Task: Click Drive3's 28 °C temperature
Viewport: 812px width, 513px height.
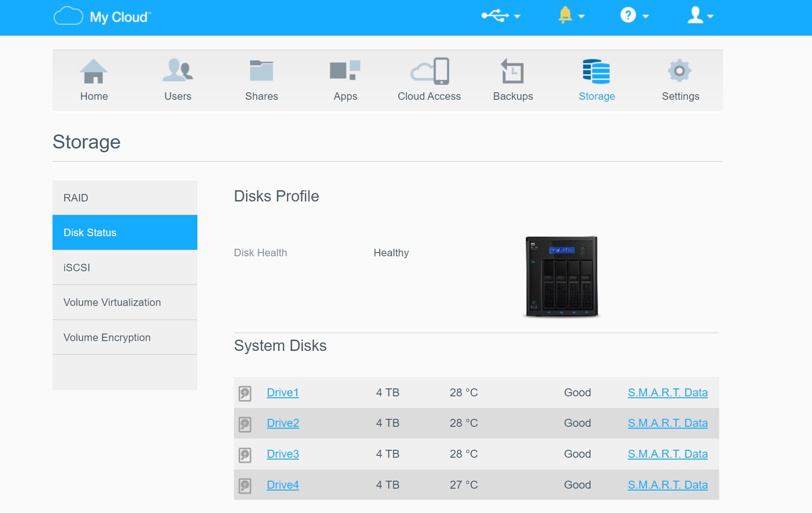Action: (x=464, y=454)
